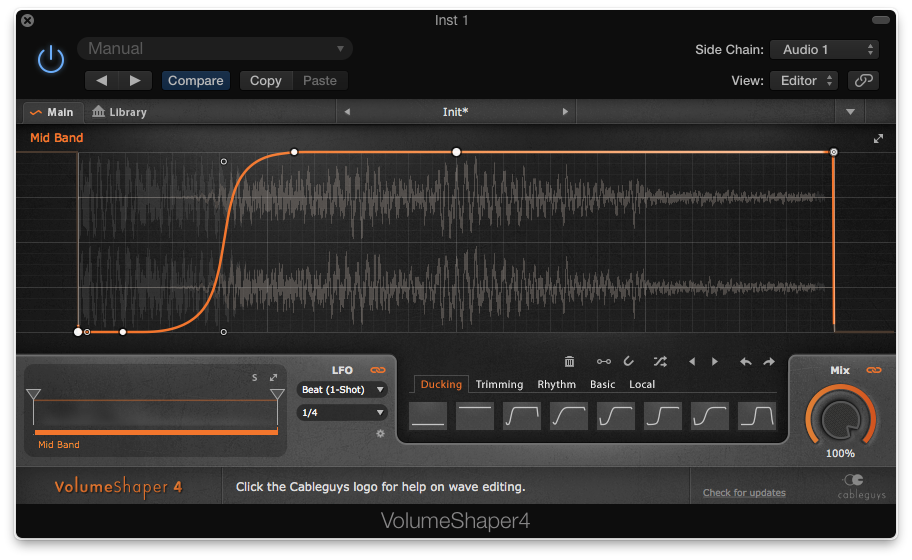Open the preset menu dropdown arrow
912x560 pixels.
point(850,112)
